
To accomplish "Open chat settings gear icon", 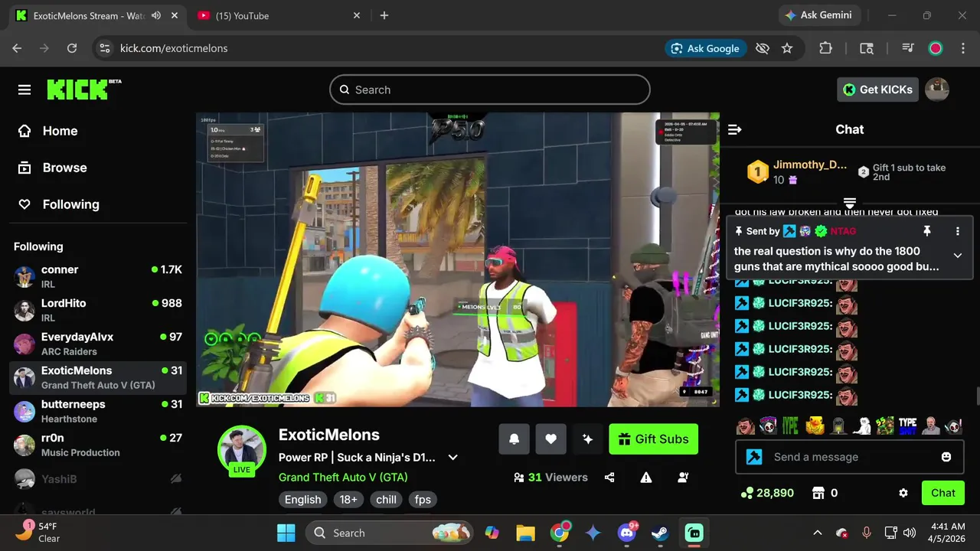I will 903,493.
